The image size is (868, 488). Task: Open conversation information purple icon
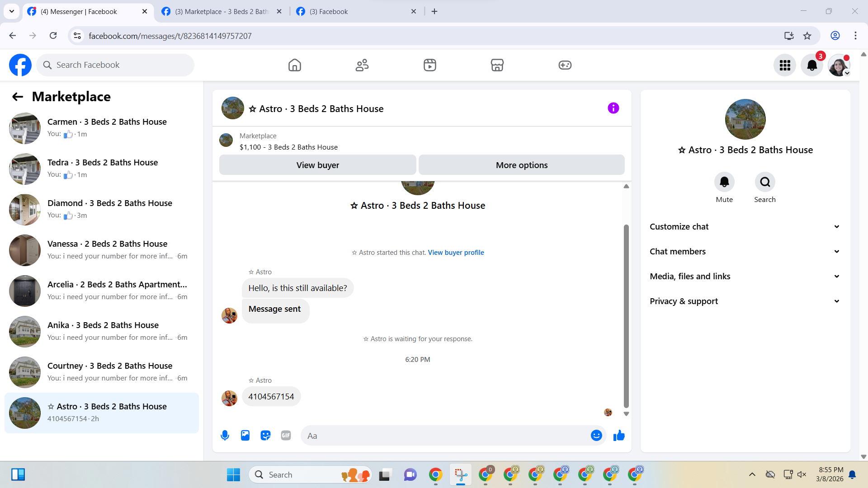pos(613,108)
